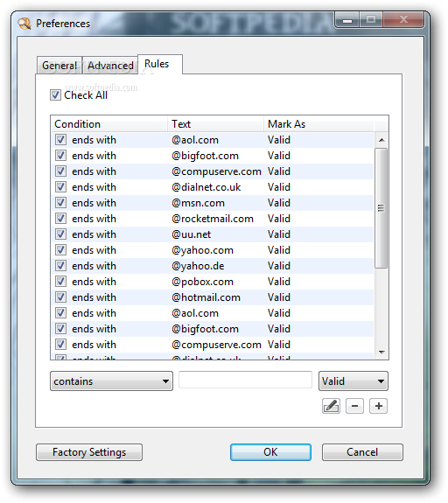Disable the @pobox.com rule checkbox
448x503 pixels.
point(60,282)
